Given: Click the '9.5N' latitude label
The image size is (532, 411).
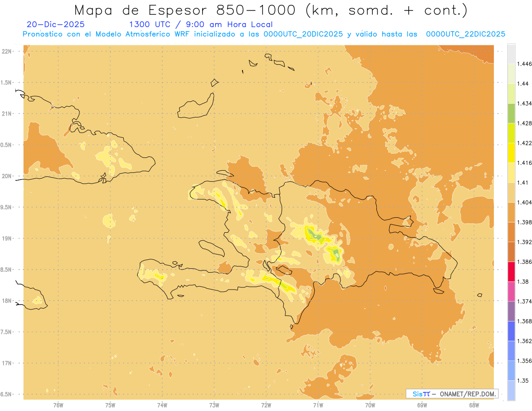Looking at the screenshot, I should (6, 207).
